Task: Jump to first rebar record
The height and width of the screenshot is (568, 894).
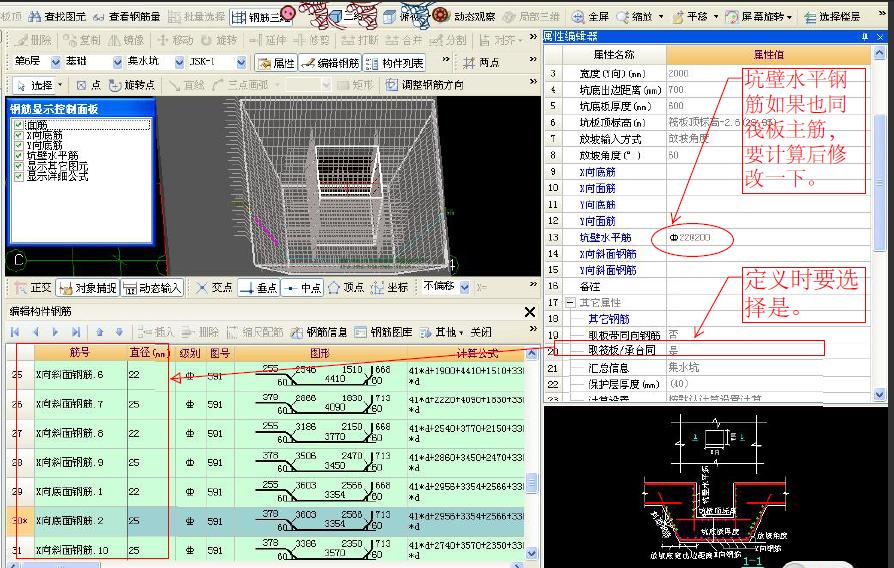Action: (x=15, y=332)
